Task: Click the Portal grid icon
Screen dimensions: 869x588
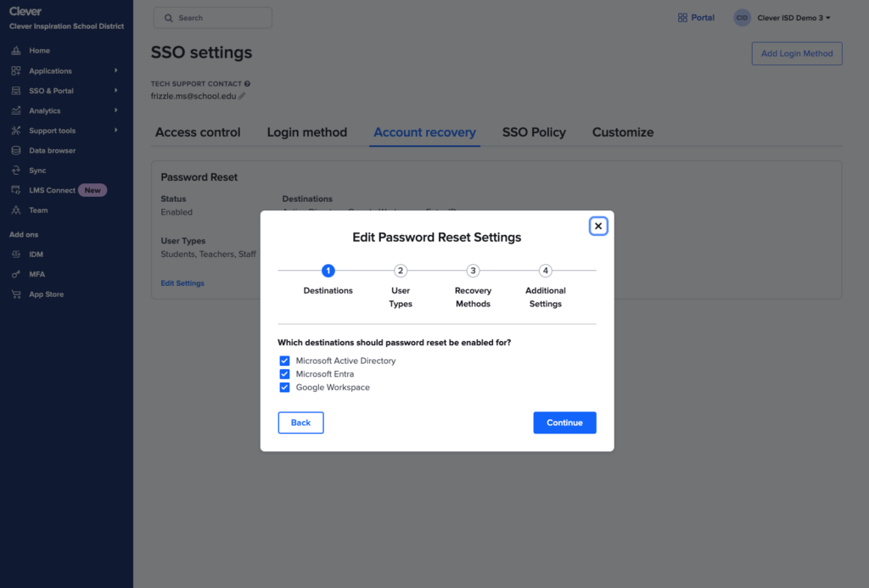Action: coord(682,18)
